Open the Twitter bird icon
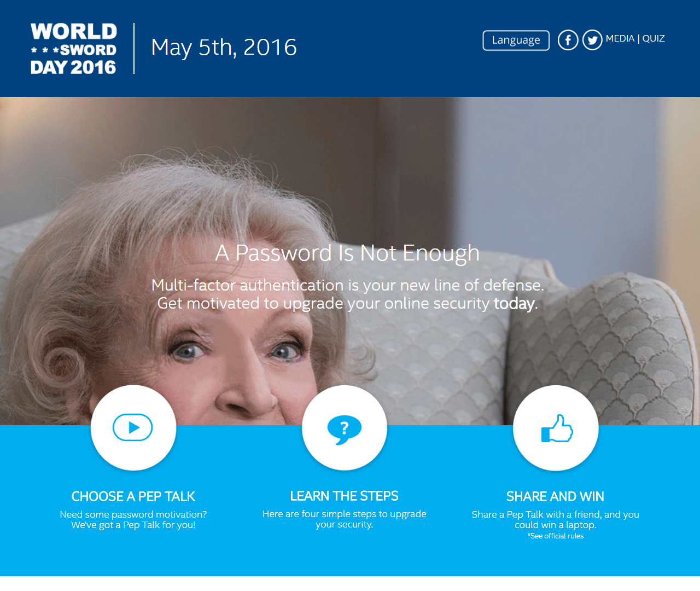Viewport: 700px width, 591px height. 592,40
